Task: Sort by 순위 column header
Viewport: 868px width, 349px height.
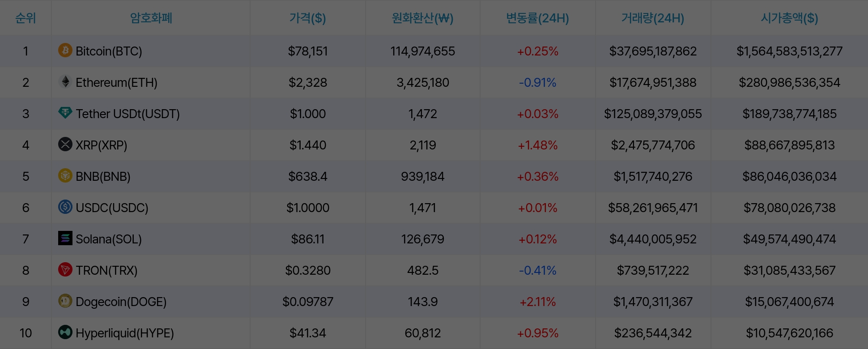Action: [x=26, y=18]
